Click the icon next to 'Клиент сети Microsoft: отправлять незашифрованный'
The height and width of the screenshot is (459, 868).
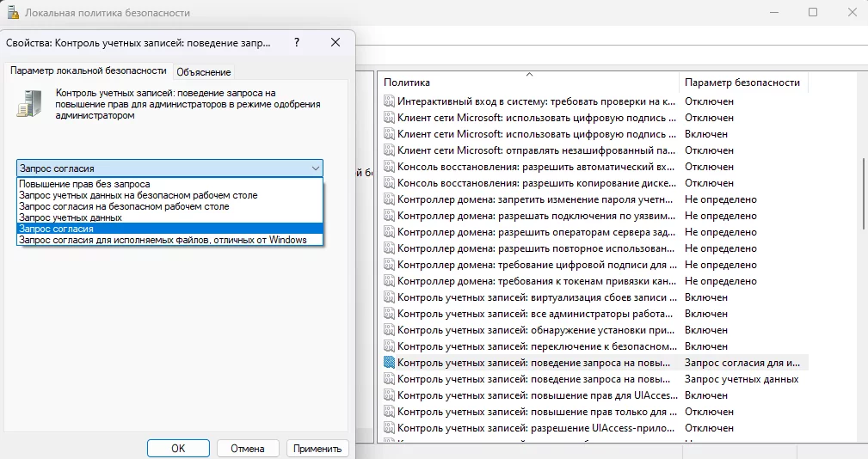pos(388,150)
